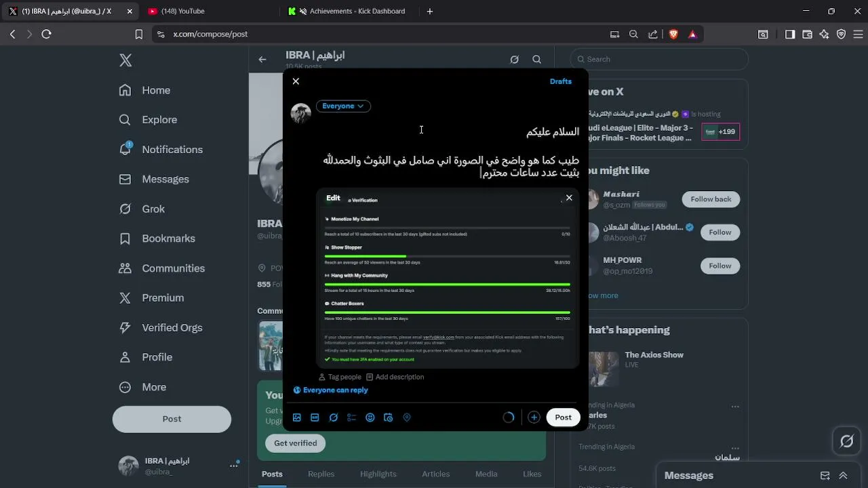
Task: Go back using profile header arrow
Action: point(262,60)
